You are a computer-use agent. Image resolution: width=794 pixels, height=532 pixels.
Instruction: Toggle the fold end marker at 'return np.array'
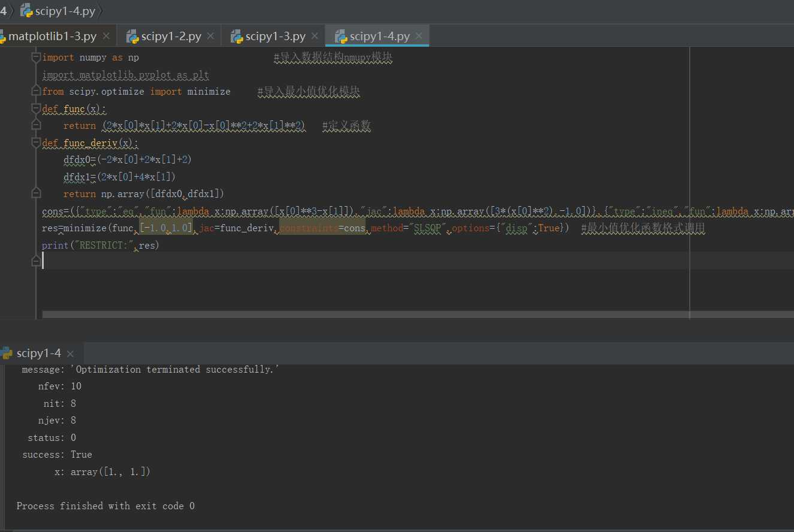35,194
